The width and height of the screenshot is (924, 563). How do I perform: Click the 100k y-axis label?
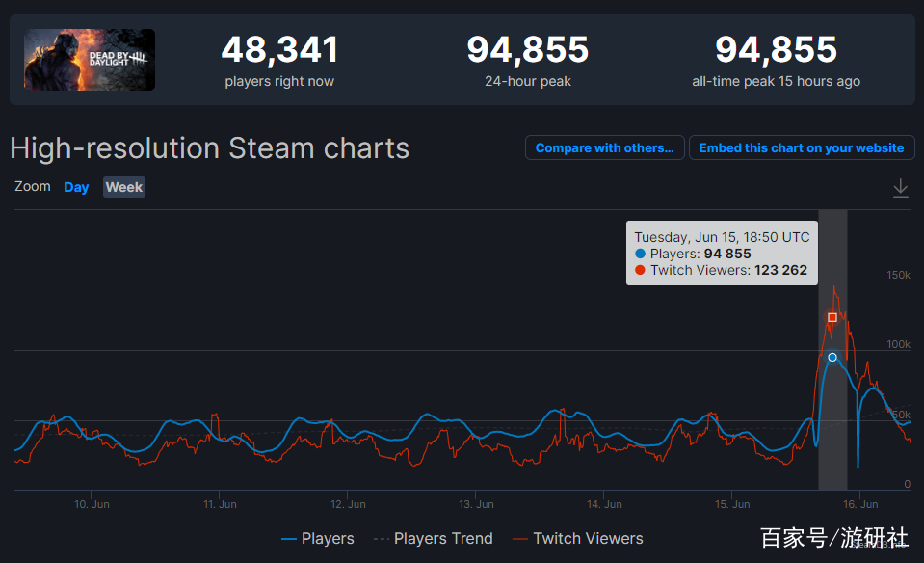tap(899, 345)
